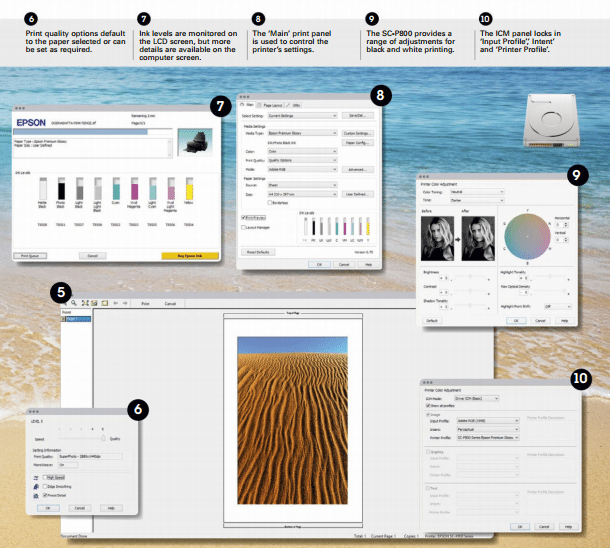Open Color Toning dropdown
Screen dimensions: 610x548
pyautogui.click(x=477, y=192)
